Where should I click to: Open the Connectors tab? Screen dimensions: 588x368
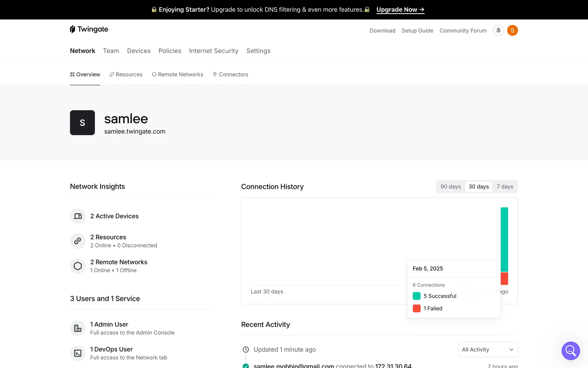click(x=230, y=75)
